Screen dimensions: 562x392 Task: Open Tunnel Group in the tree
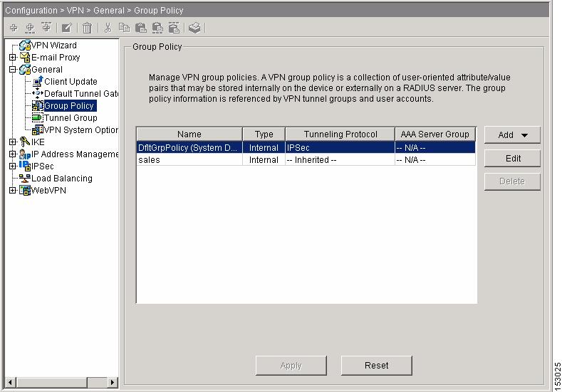(x=71, y=118)
